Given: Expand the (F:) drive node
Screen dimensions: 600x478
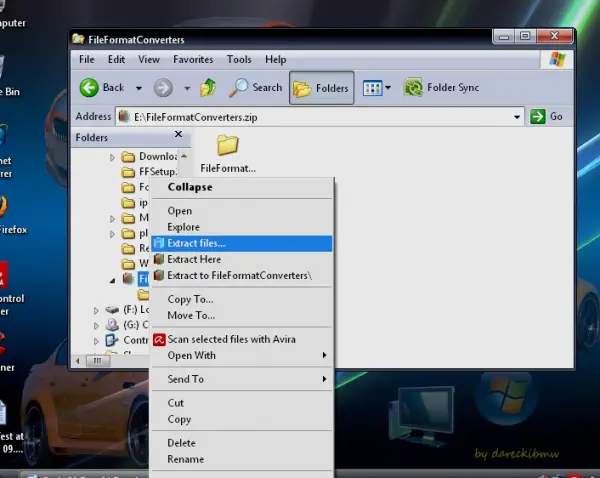Looking at the screenshot, I should click(x=96, y=310).
